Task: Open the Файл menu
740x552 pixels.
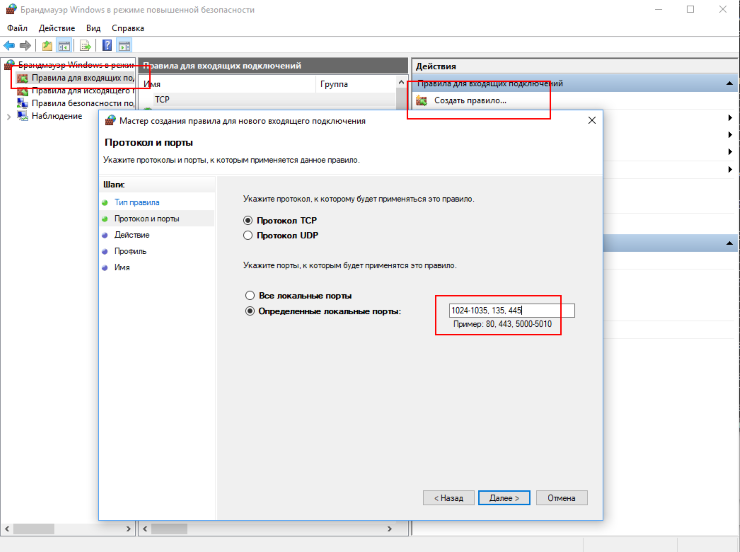Action: tap(17, 28)
